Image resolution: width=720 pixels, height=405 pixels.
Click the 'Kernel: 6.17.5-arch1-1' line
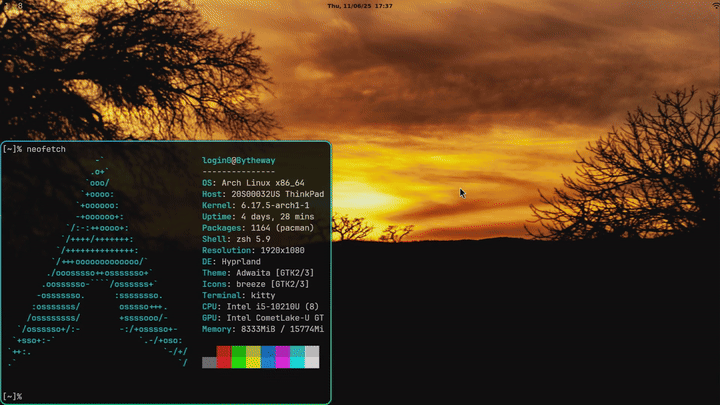point(256,205)
